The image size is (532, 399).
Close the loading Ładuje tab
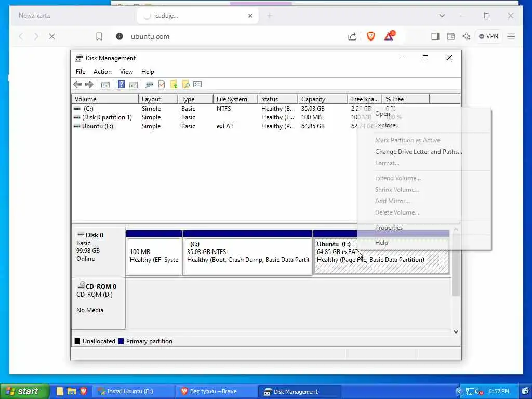pyautogui.click(x=250, y=16)
